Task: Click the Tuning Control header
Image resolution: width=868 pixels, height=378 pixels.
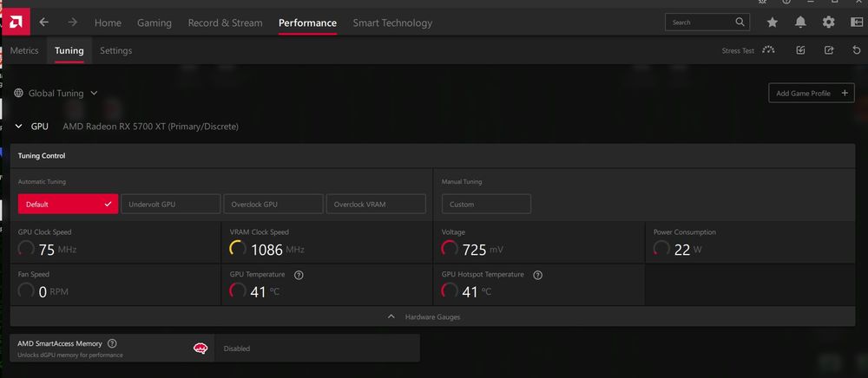Action: (x=42, y=156)
